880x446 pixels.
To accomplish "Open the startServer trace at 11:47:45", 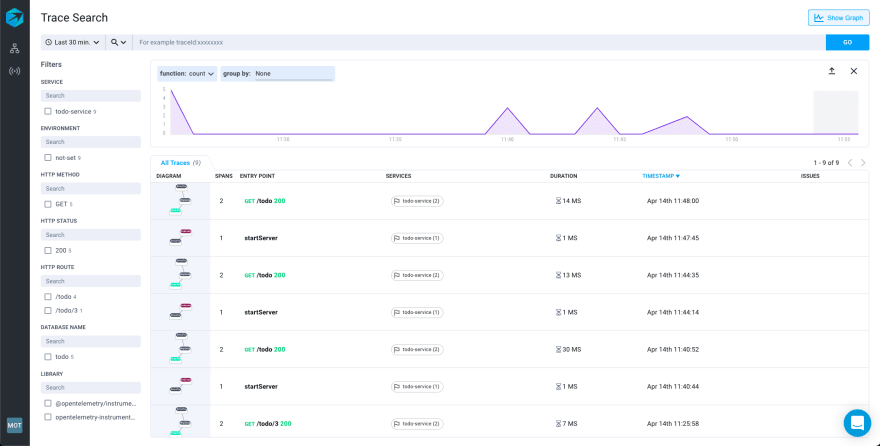I will [261, 238].
